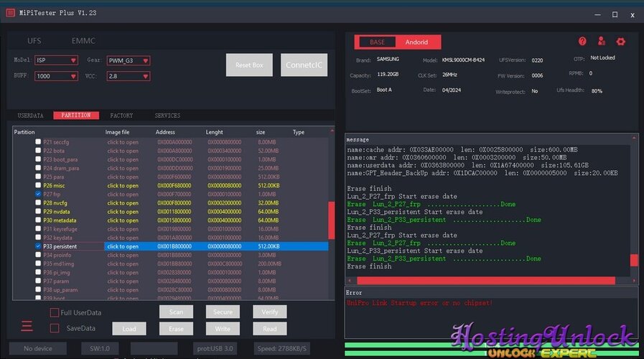Tick the P21 seccfg partition checkbox
Viewport: 644px width, 359px height.
pos(38,141)
